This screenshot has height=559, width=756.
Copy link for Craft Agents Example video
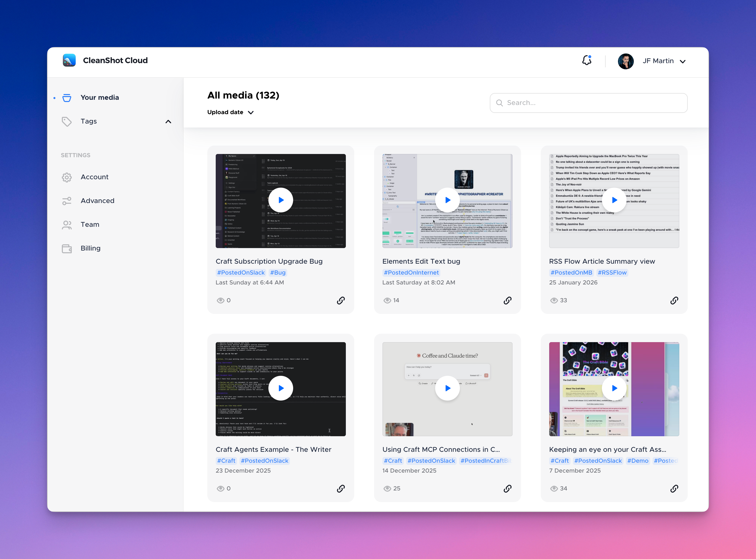[341, 489]
